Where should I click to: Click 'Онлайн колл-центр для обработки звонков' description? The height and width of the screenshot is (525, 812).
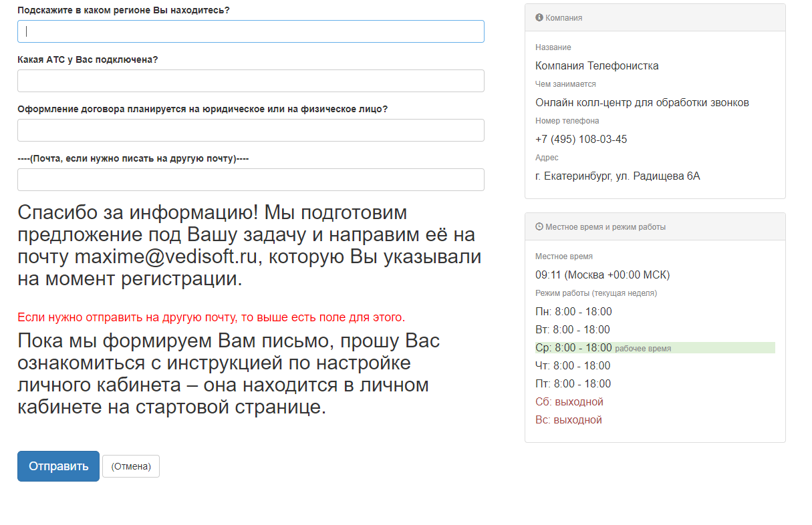pyautogui.click(x=642, y=103)
